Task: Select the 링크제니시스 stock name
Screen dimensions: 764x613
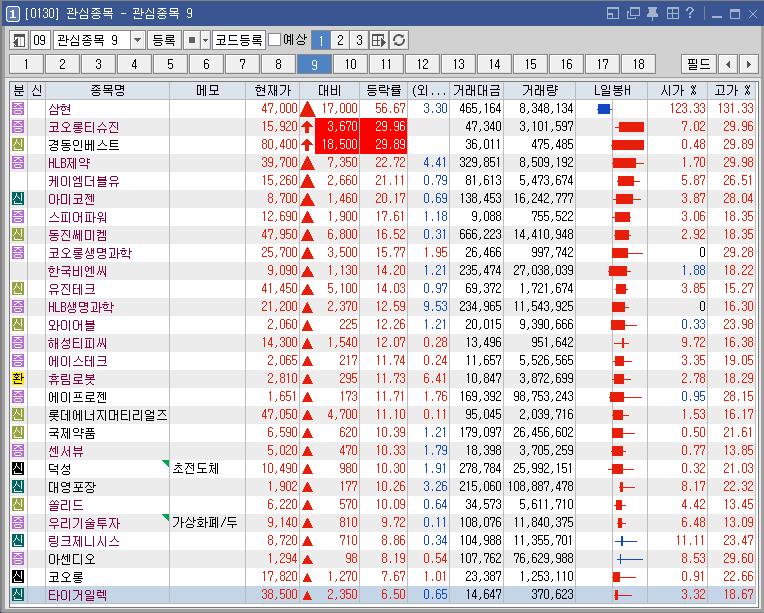Action: pyautogui.click(x=83, y=541)
